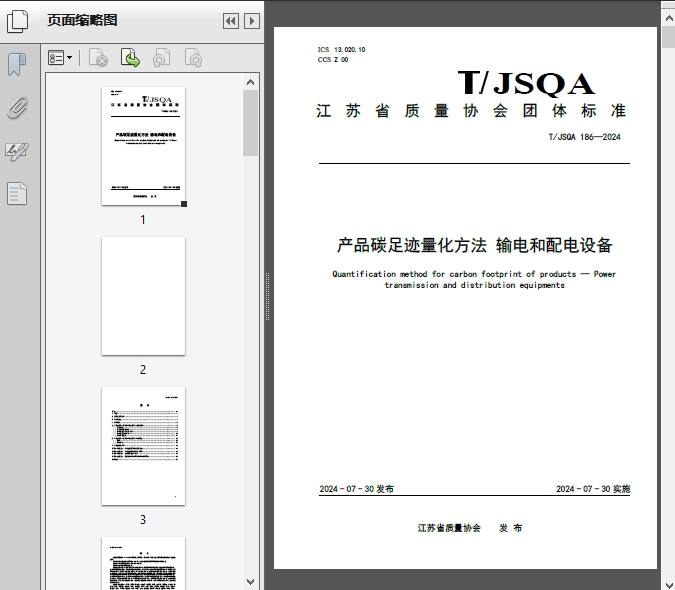Click the title 产品碳足迹量化方法 输电和配电设备
Image resolution: width=675 pixels, height=590 pixels.
474,245
